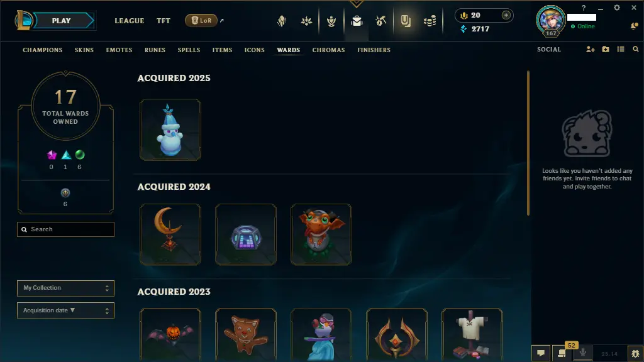Click the add RP plus button

coord(506,15)
